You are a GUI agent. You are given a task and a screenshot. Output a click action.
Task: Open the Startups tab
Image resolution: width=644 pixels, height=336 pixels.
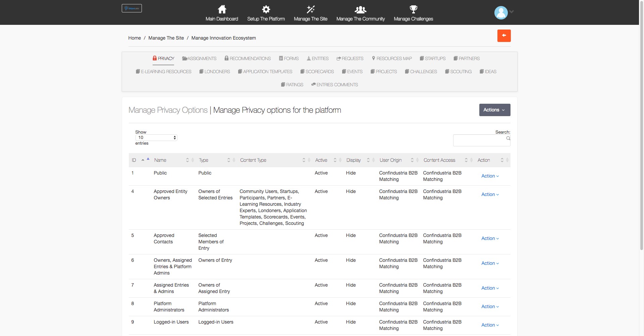coord(433,58)
